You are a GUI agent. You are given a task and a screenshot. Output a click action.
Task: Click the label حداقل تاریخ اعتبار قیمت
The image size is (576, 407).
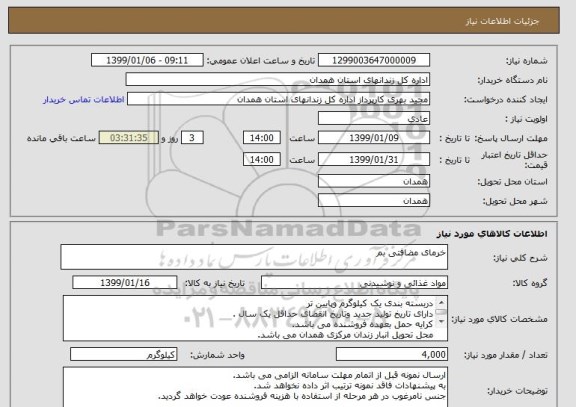(514, 160)
